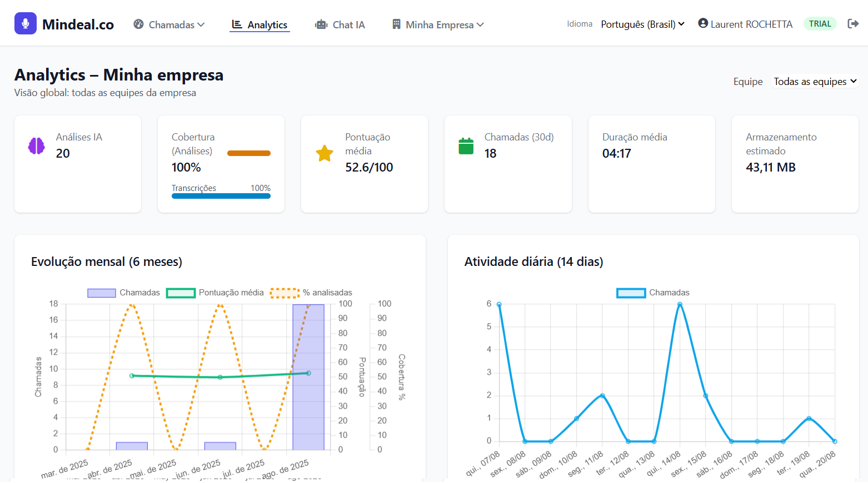This screenshot has width=868, height=483.
Task: Toggle the Chamadas series in Evolução mensal legend
Action: [x=102, y=292]
